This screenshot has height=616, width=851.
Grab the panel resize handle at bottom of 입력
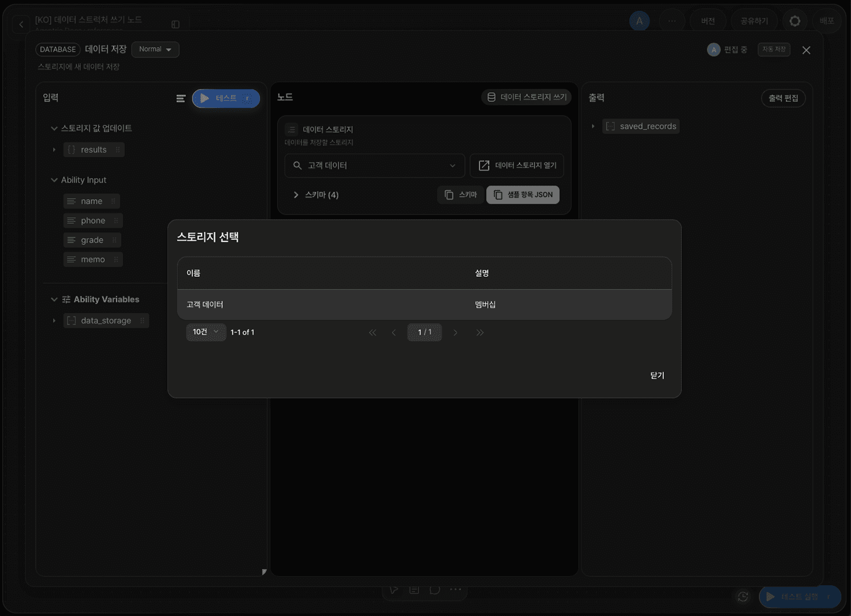coord(264,572)
